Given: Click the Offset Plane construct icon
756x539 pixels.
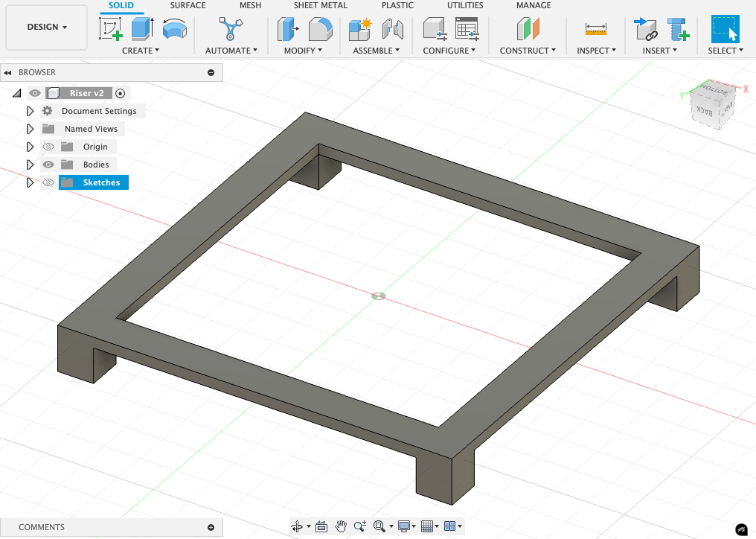Looking at the screenshot, I should [x=528, y=28].
